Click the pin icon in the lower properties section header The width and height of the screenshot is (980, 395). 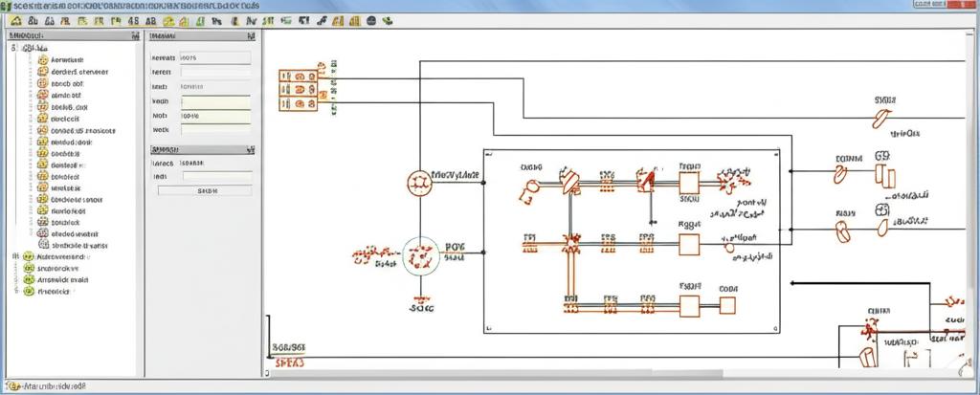pyautogui.click(x=253, y=150)
